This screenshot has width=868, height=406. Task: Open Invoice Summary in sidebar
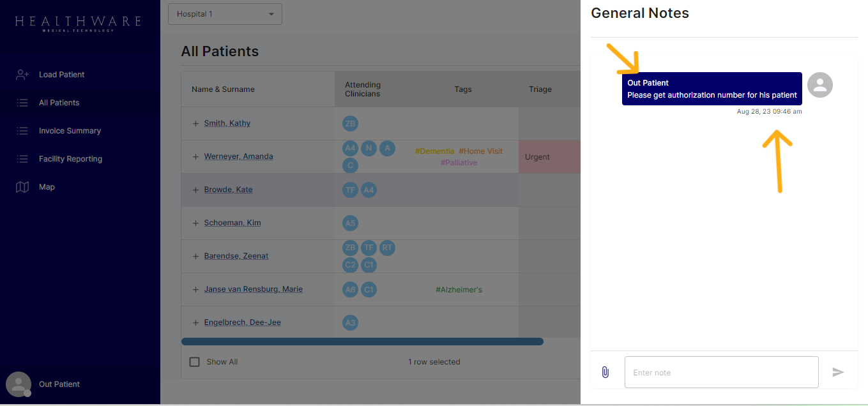70,131
